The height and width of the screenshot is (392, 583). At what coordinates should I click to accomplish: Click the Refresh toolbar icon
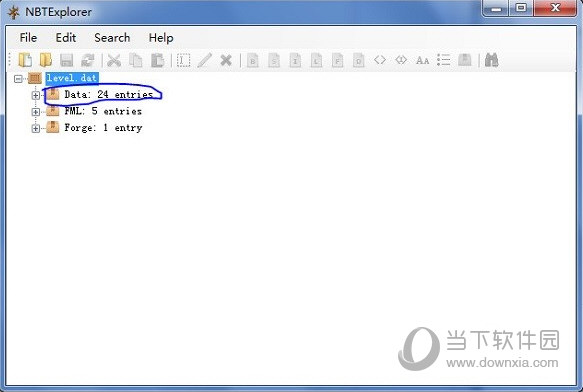click(x=88, y=60)
